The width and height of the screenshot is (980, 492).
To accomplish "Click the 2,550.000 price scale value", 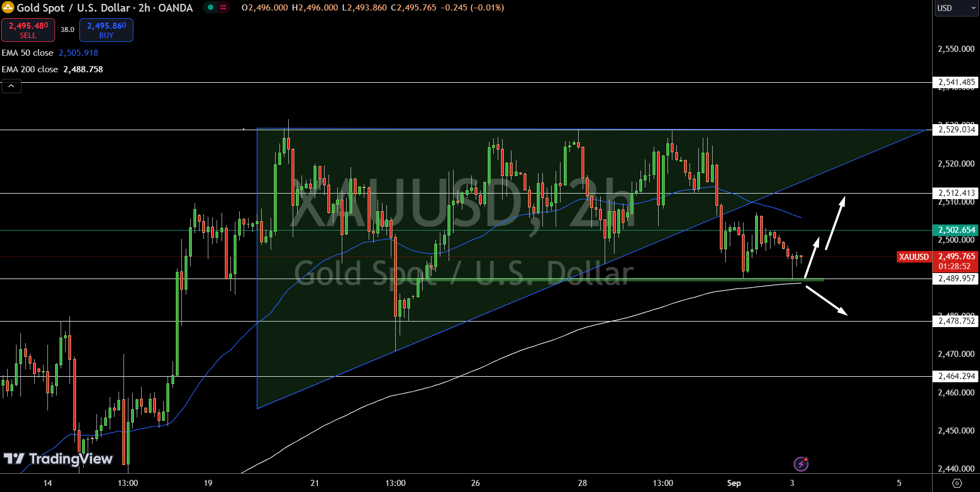I will point(956,49).
